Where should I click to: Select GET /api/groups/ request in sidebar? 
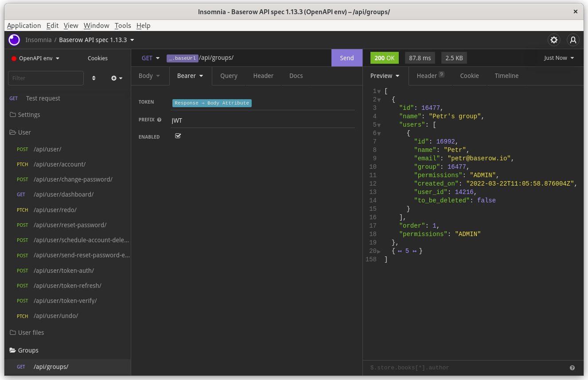click(x=67, y=367)
